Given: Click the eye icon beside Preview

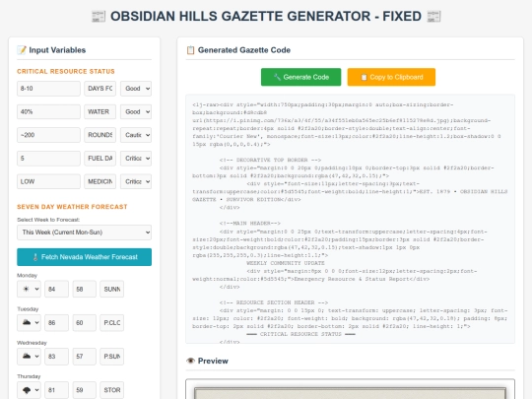Looking at the screenshot, I should coord(190,361).
